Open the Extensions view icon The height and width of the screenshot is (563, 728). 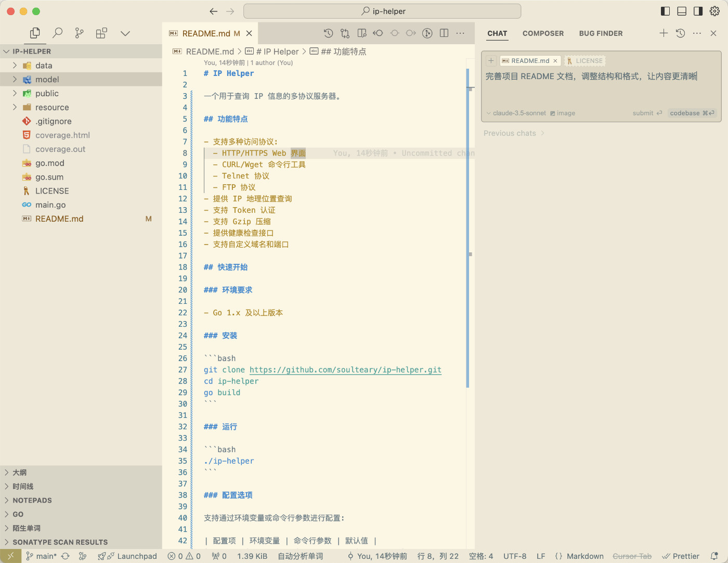click(101, 33)
